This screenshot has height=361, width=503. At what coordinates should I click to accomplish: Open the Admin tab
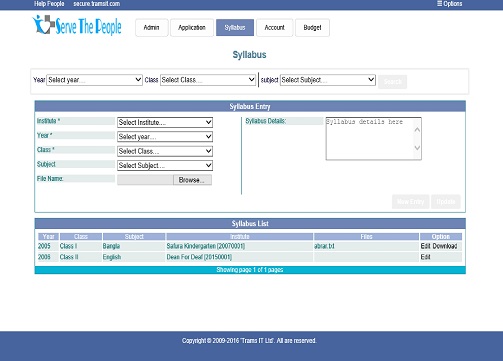(151, 28)
